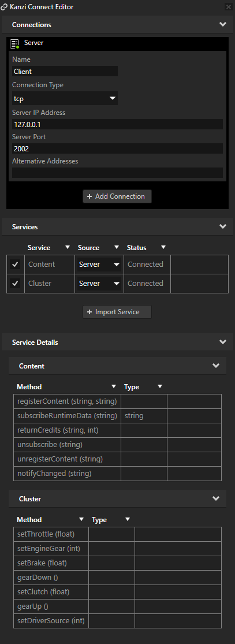The width and height of the screenshot is (235, 644).
Task: Open the Connection Type tcp dropdown
Action: point(65,99)
